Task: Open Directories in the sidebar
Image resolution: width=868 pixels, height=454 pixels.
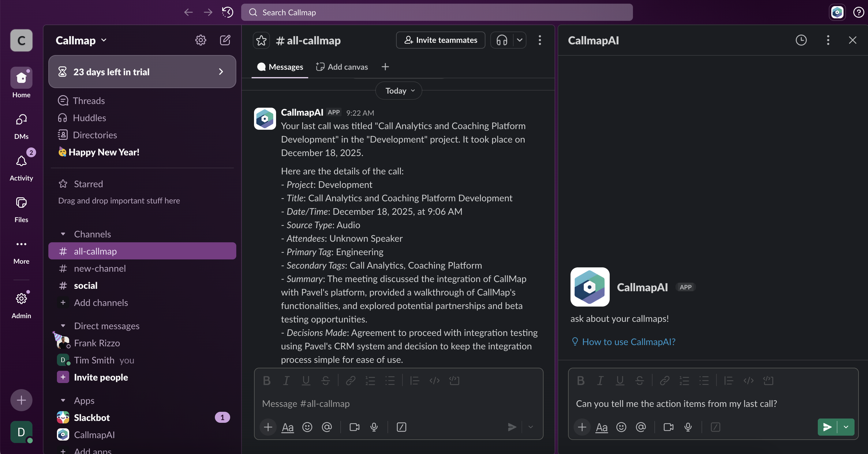Action: tap(142, 135)
